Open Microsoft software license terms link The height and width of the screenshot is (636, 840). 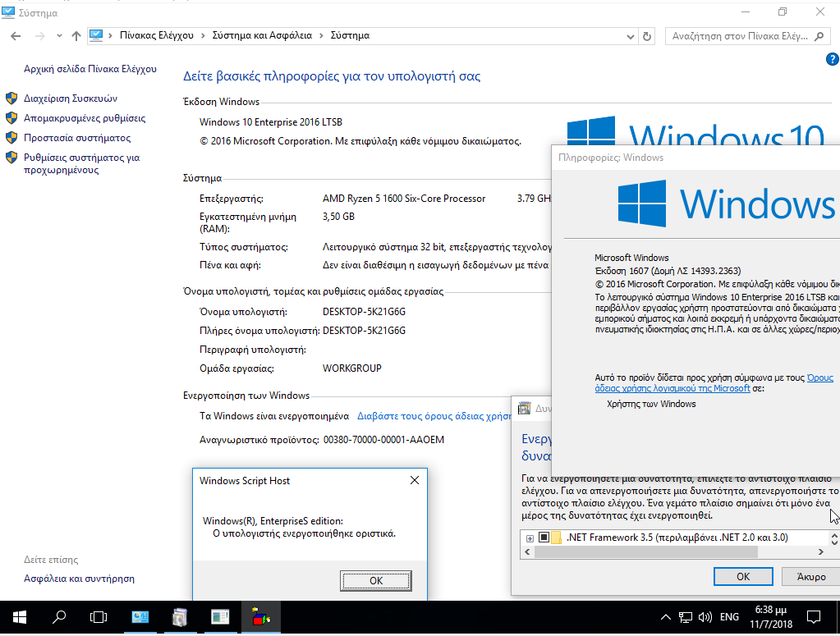click(714, 382)
